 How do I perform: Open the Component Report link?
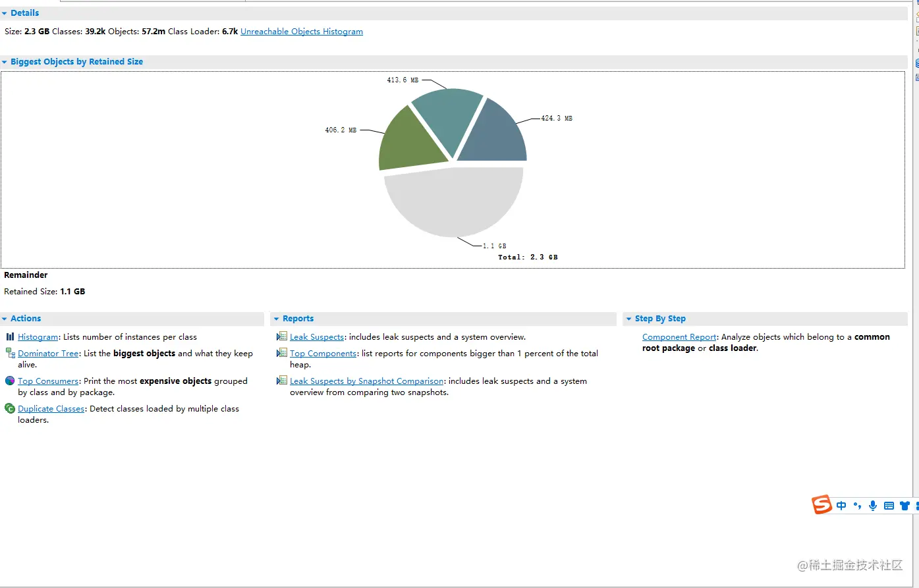tap(679, 336)
